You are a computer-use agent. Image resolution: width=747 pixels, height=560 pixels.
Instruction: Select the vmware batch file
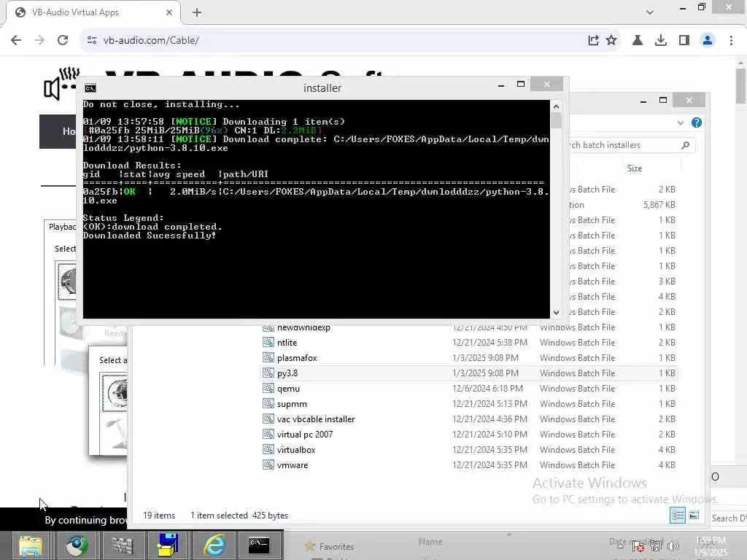pos(293,464)
